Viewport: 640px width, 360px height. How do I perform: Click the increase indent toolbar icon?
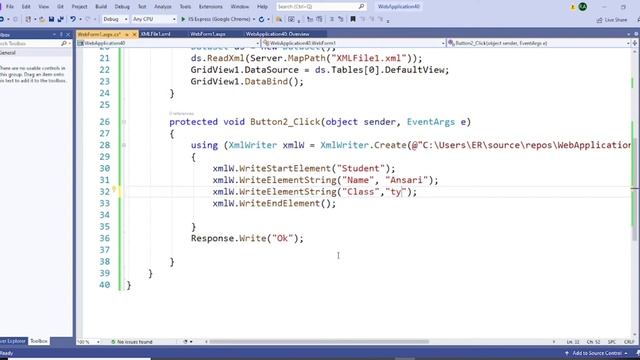coord(319,19)
